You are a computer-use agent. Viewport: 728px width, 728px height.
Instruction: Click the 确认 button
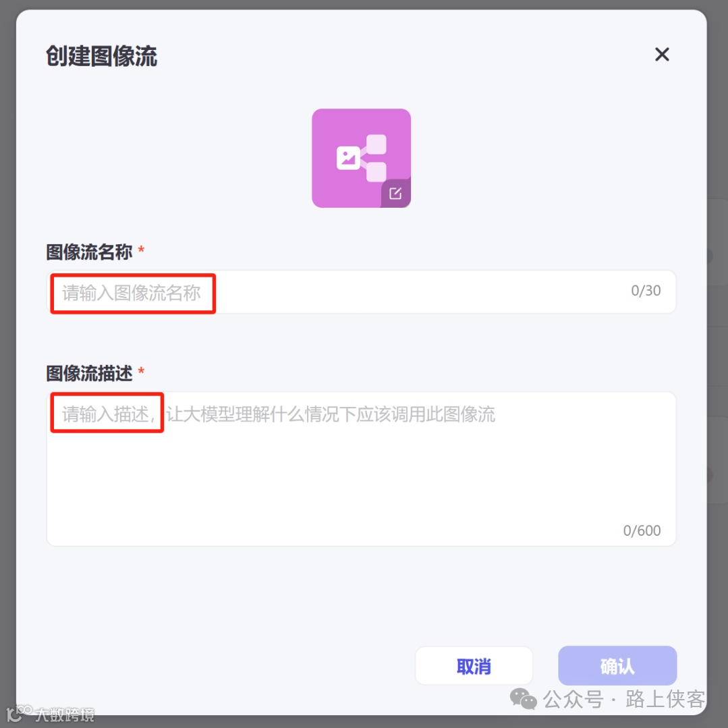(x=617, y=666)
